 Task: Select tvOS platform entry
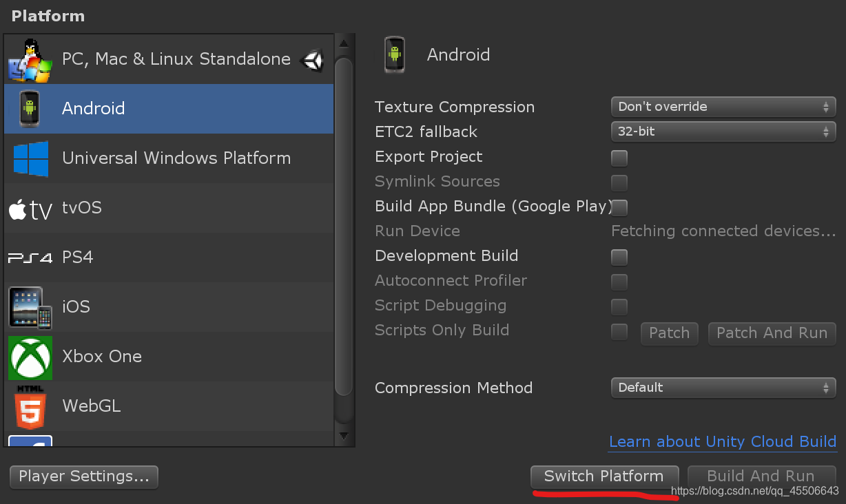[169, 208]
